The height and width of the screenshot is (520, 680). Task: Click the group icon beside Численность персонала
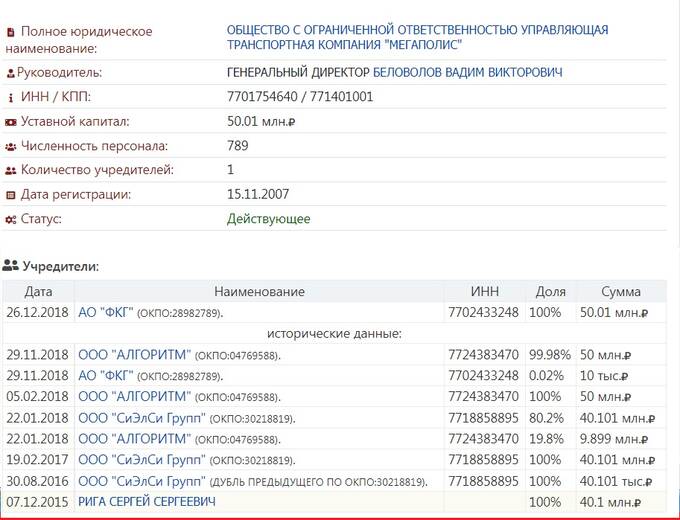10,147
